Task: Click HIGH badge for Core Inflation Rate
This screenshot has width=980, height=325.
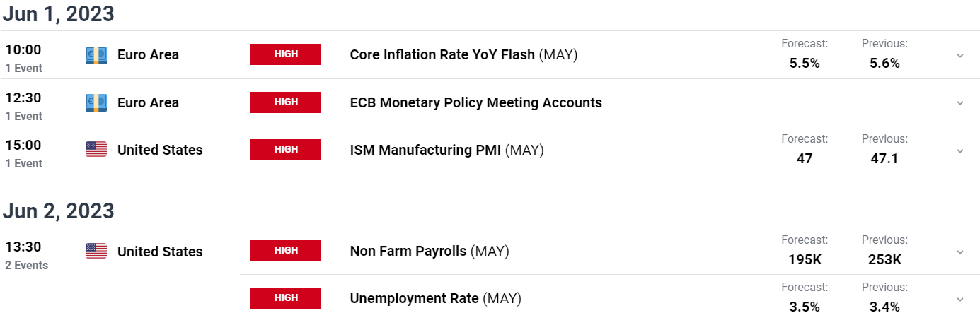Action: point(286,54)
